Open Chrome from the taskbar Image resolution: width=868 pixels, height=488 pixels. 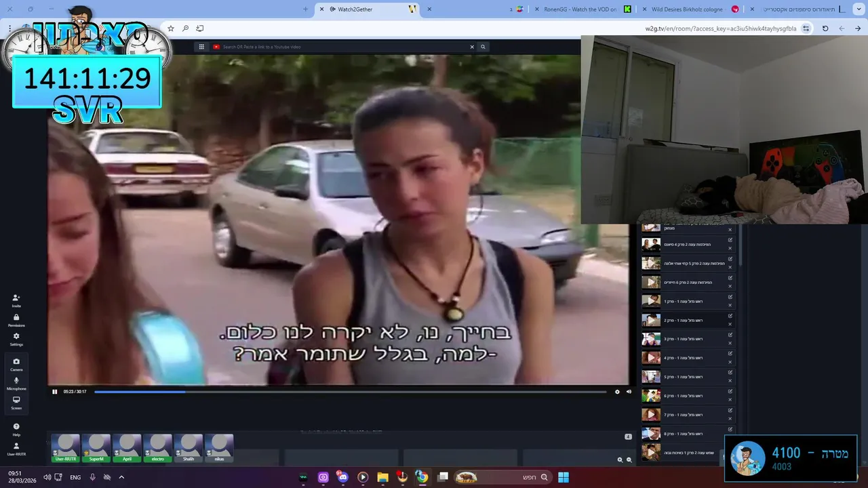coord(422,477)
